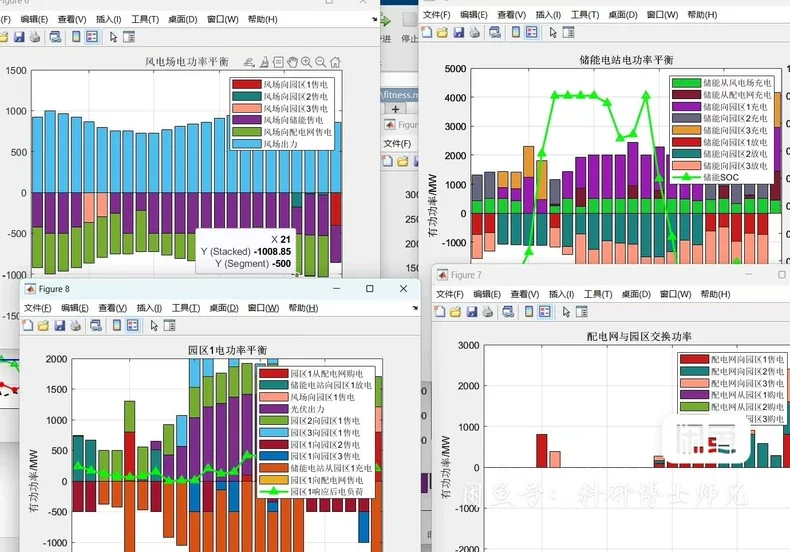The image size is (790, 552).
Task: Click Zoom Out magnifier above 风电场电功率平衡 plot
Action: click(320, 62)
